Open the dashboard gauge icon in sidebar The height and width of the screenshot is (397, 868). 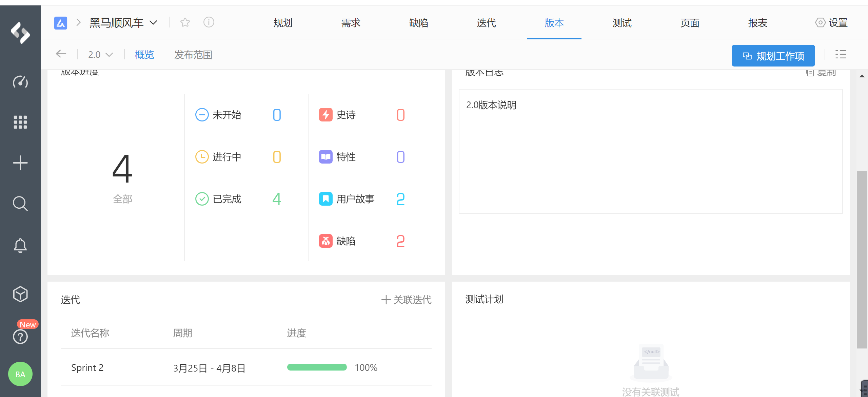(20, 82)
